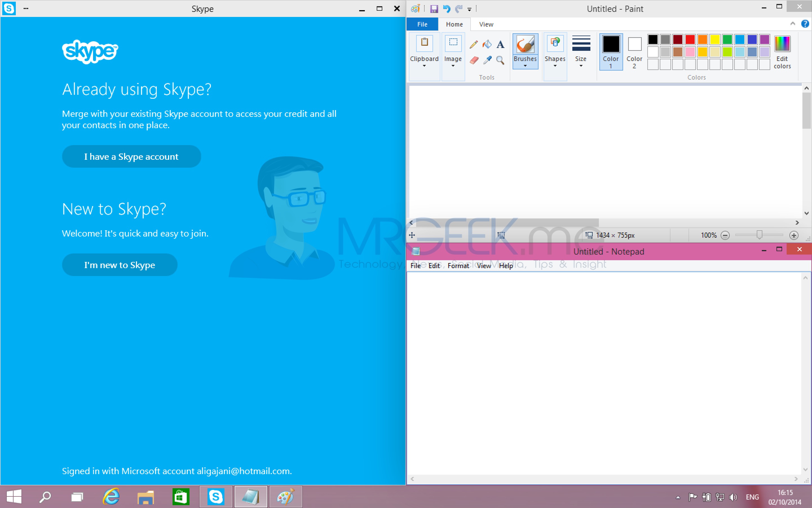
Task: Switch to the Home tab in Paint
Action: [x=454, y=24]
